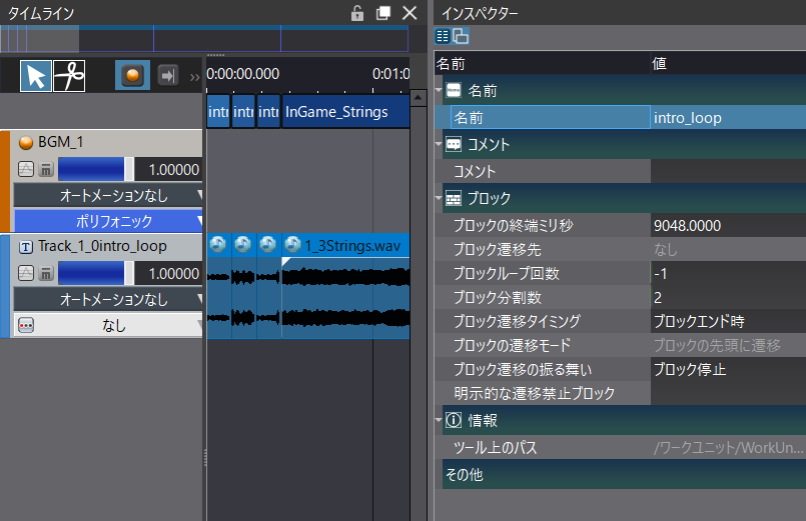Click the 名前 column header

[542, 63]
